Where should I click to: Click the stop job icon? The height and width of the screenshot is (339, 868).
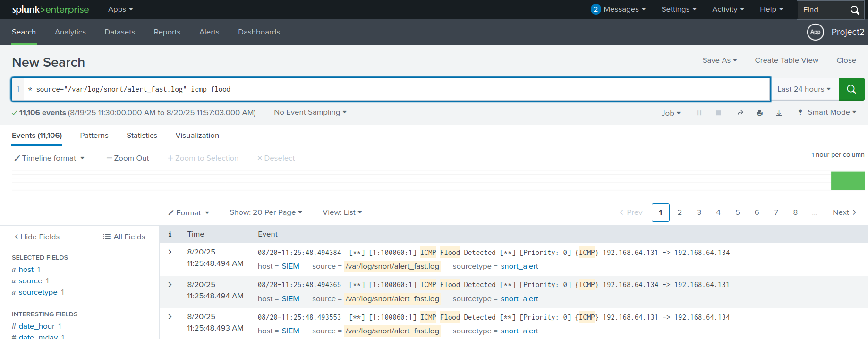718,113
